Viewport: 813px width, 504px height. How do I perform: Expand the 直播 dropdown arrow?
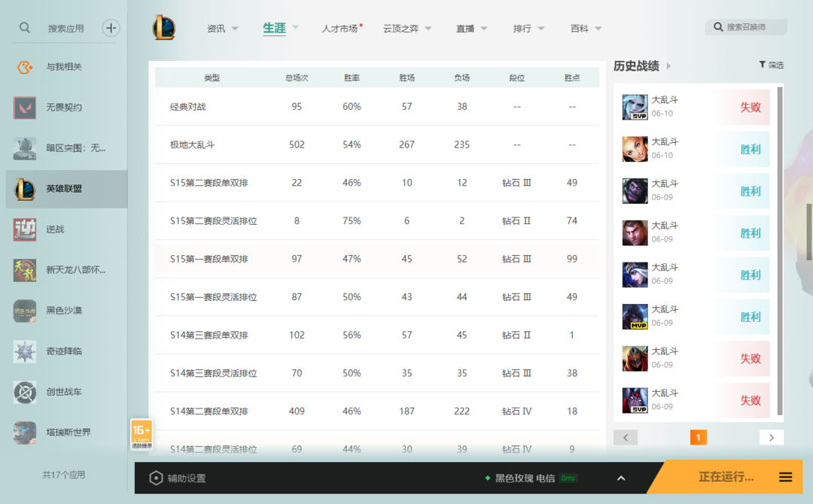tap(484, 29)
